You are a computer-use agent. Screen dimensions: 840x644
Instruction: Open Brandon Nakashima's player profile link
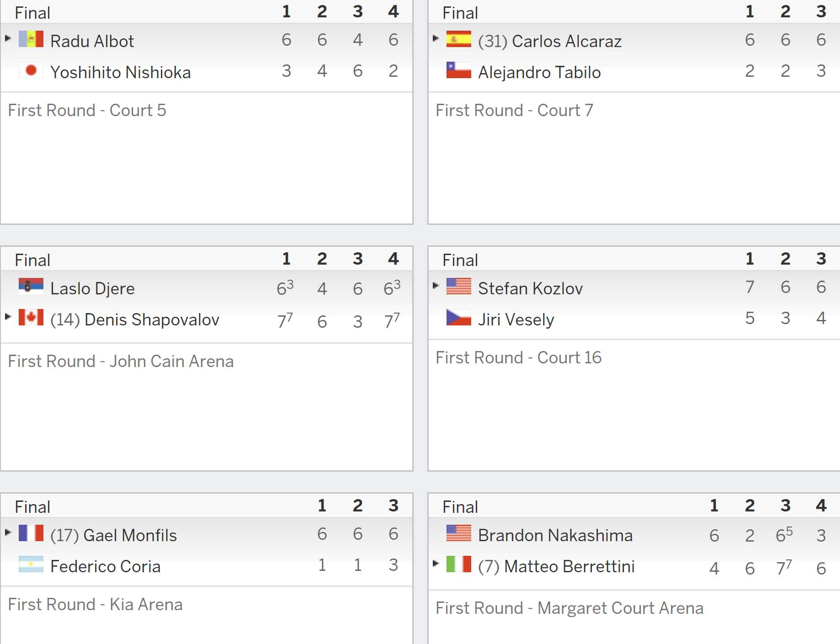[x=555, y=535]
